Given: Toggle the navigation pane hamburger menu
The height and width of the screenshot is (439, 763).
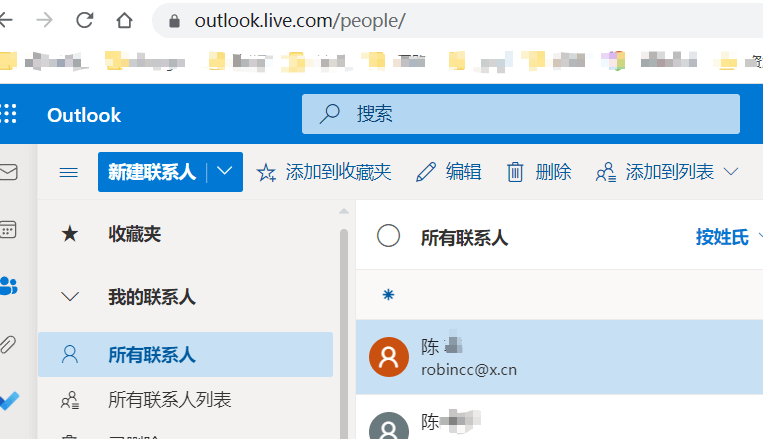Looking at the screenshot, I should coord(69,172).
